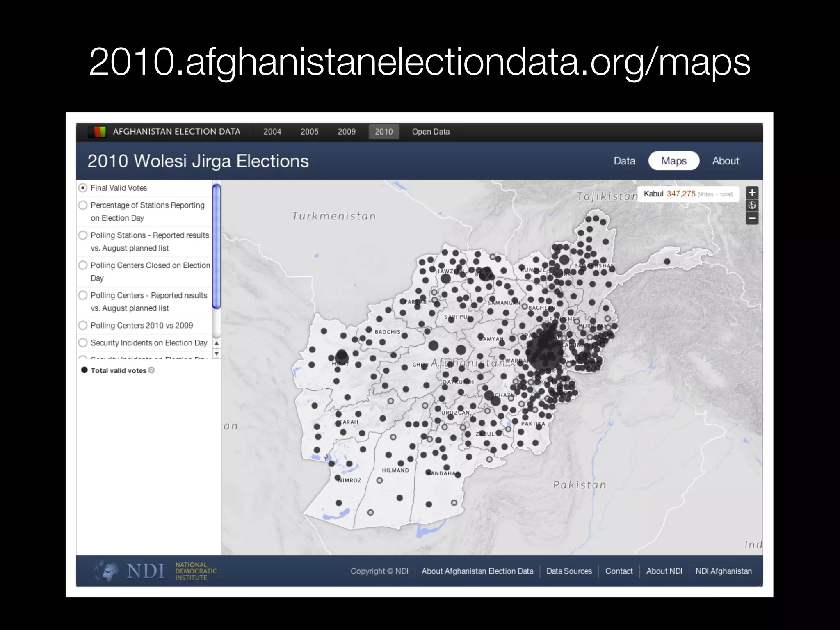Open the 2009 election year tab

(x=347, y=132)
